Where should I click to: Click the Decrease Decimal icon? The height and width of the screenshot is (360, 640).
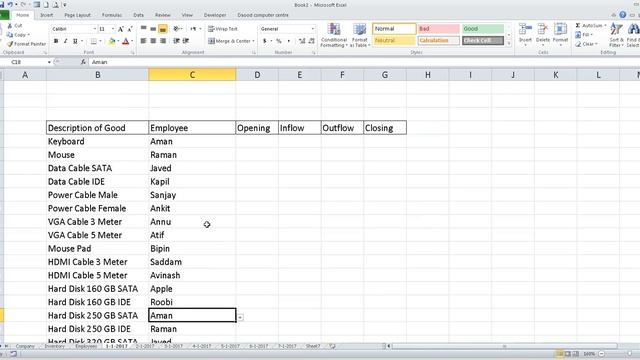(x=311, y=41)
